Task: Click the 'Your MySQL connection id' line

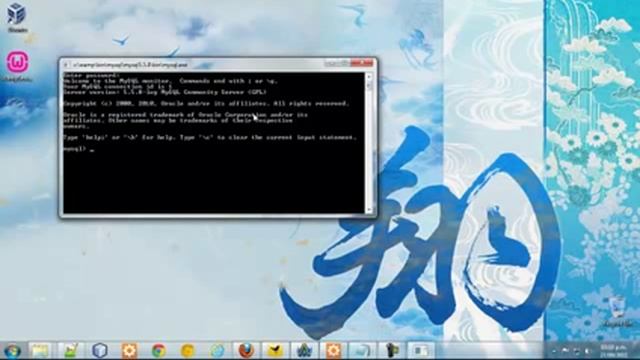Action: pos(118,87)
